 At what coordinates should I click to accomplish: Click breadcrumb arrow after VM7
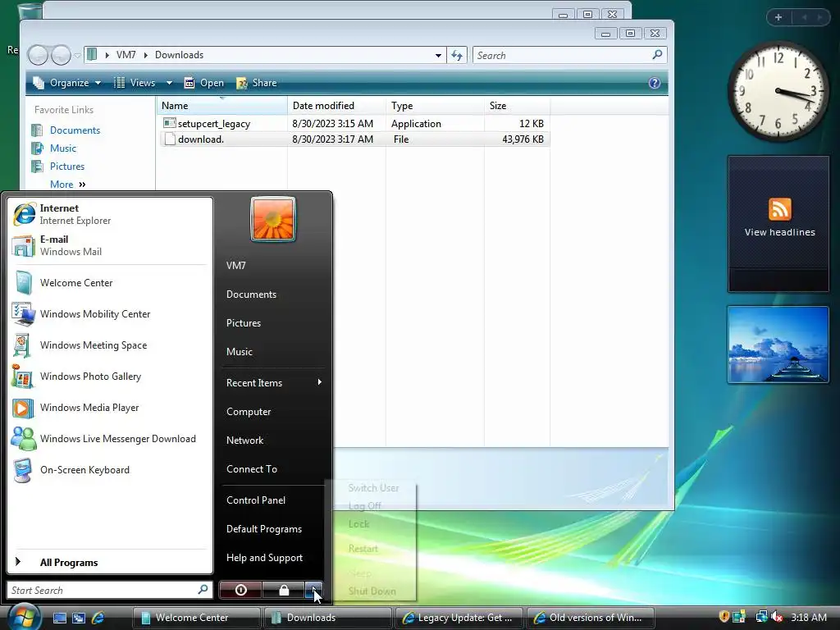click(145, 55)
